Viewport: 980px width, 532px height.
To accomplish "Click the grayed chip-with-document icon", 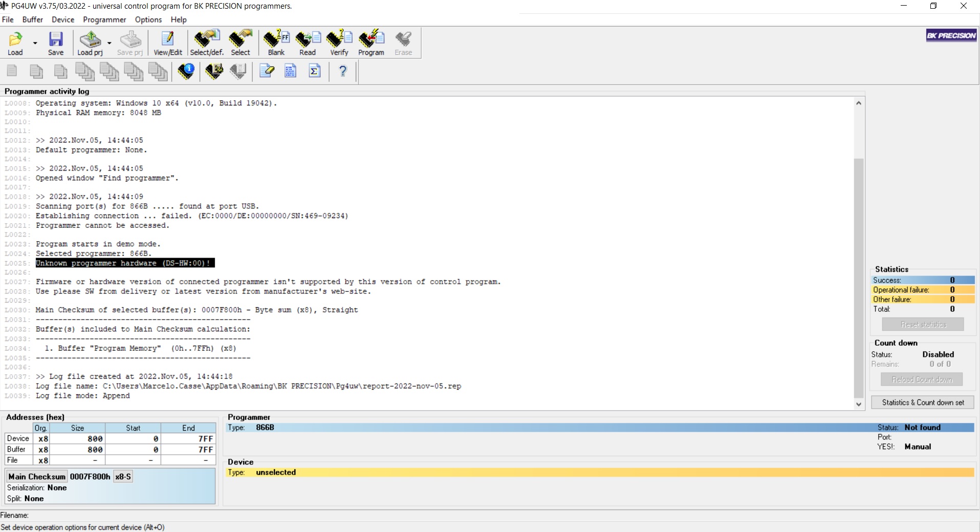I will (x=238, y=71).
